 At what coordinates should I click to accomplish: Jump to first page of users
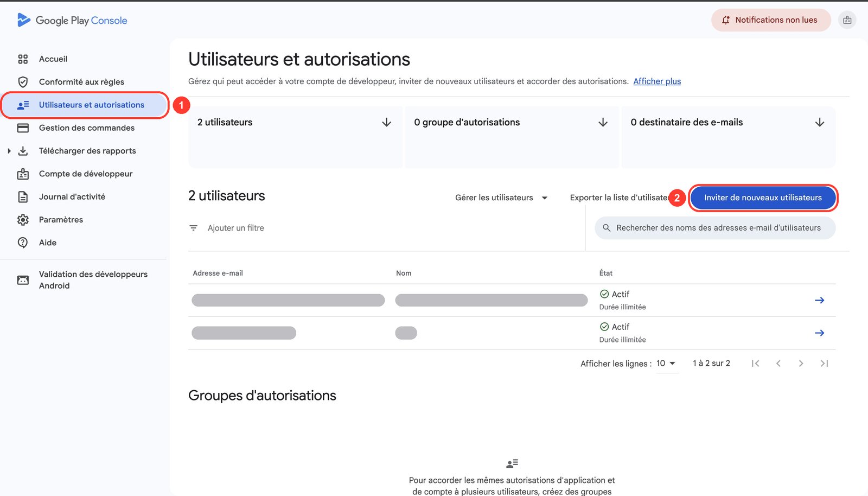click(x=755, y=364)
